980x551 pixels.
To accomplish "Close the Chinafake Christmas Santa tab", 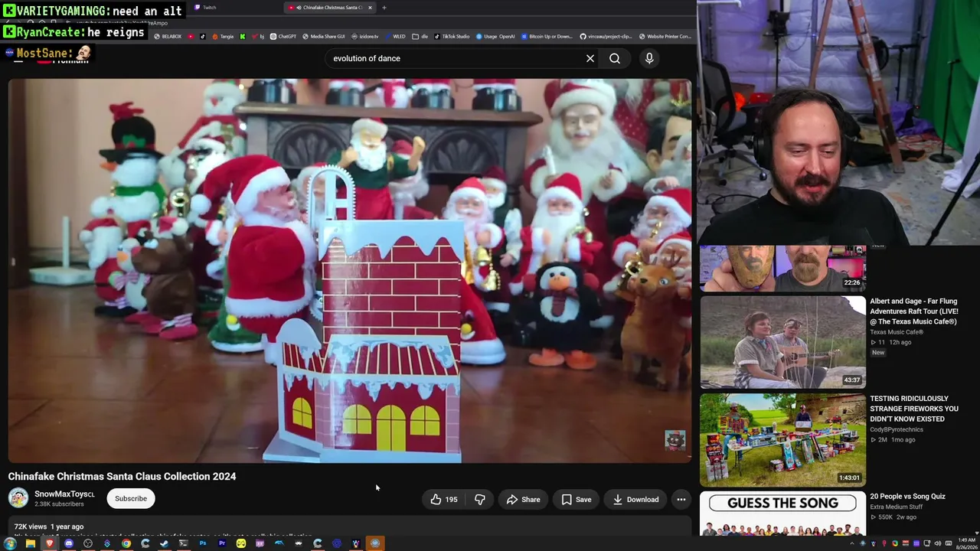I will click(370, 8).
